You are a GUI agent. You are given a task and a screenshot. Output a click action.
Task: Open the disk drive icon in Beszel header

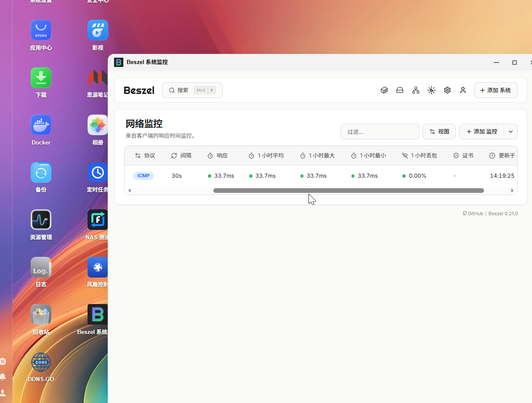(400, 90)
